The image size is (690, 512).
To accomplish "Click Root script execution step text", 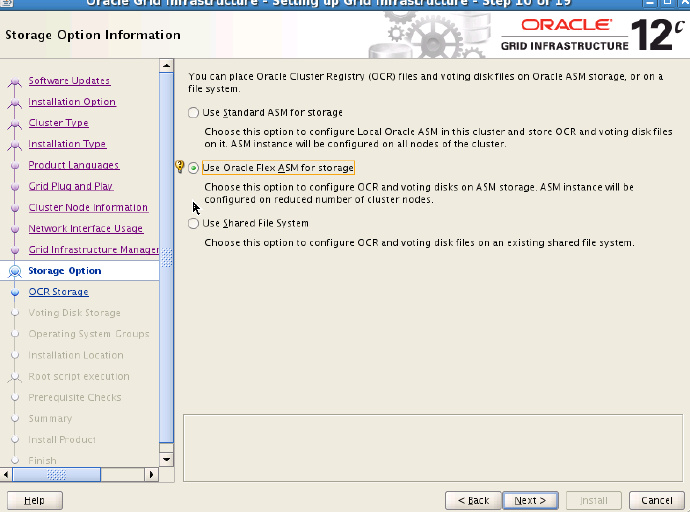I will point(79,376).
